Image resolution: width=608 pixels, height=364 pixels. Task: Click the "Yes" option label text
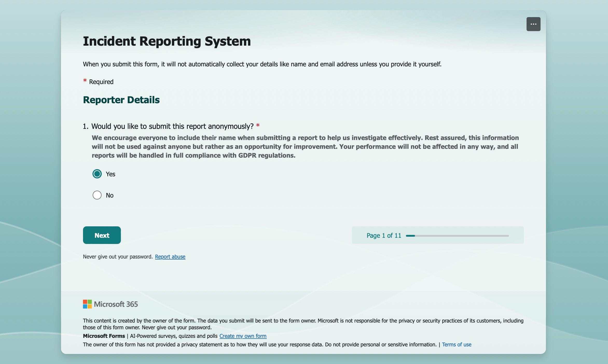point(110,174)
